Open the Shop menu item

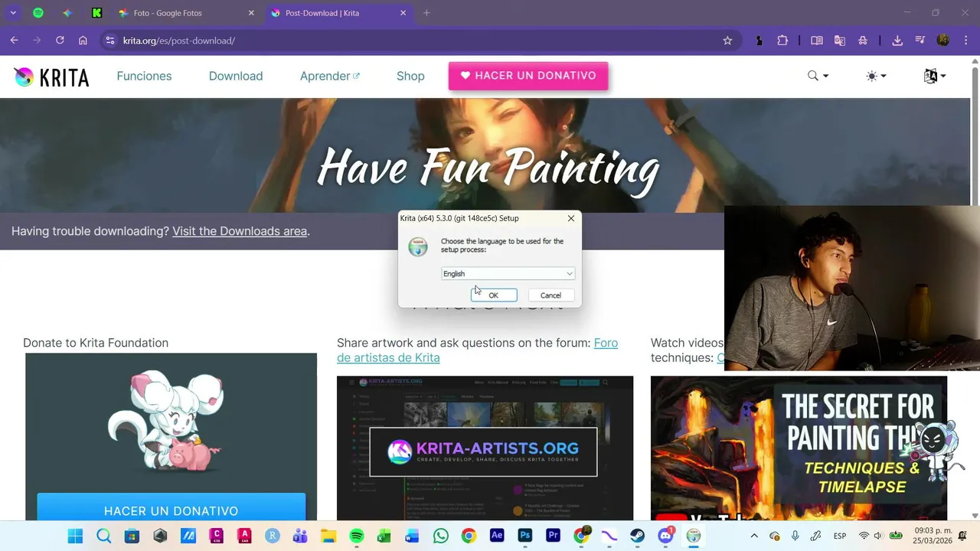tap(410, 76)
